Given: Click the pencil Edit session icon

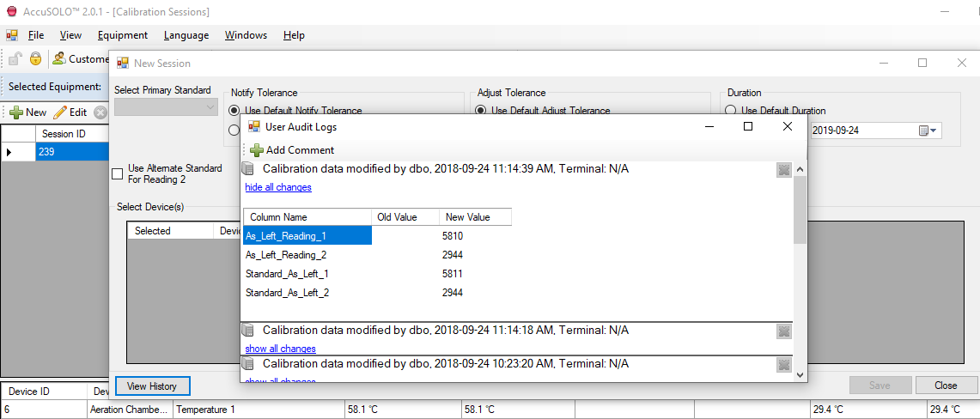Looking at the screenshot, I should click(x=60, y=112).
